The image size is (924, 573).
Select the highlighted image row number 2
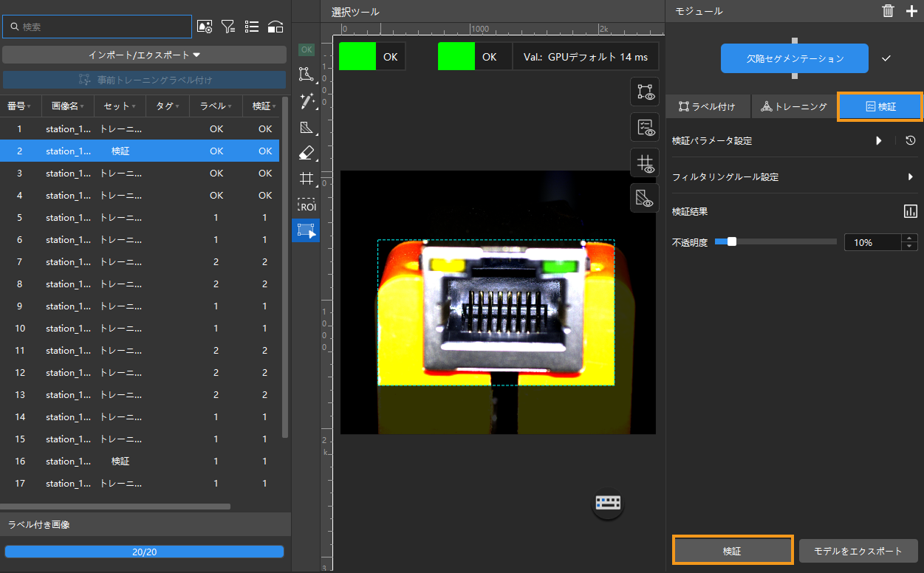tap(140, 151)
